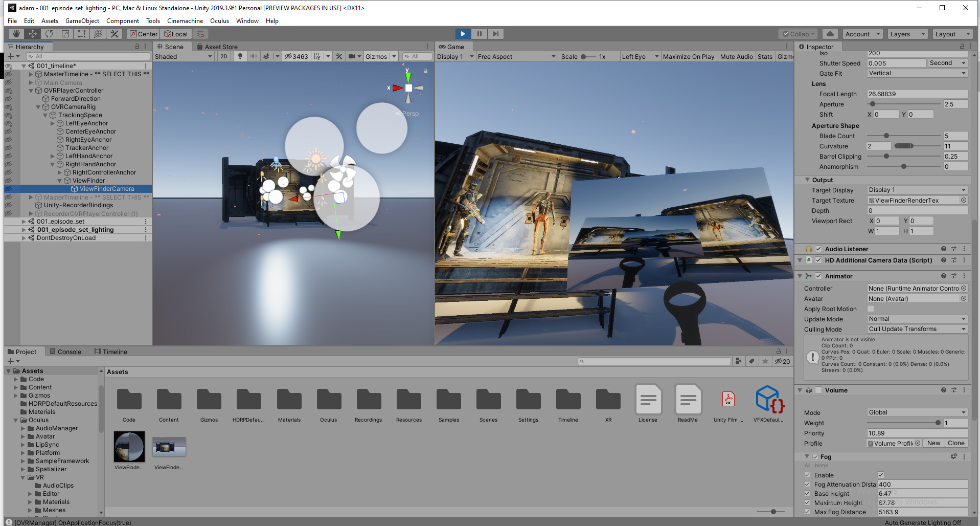Open the Shaded draw mode dropdown
980x526 pixels.
click(181, 56)
